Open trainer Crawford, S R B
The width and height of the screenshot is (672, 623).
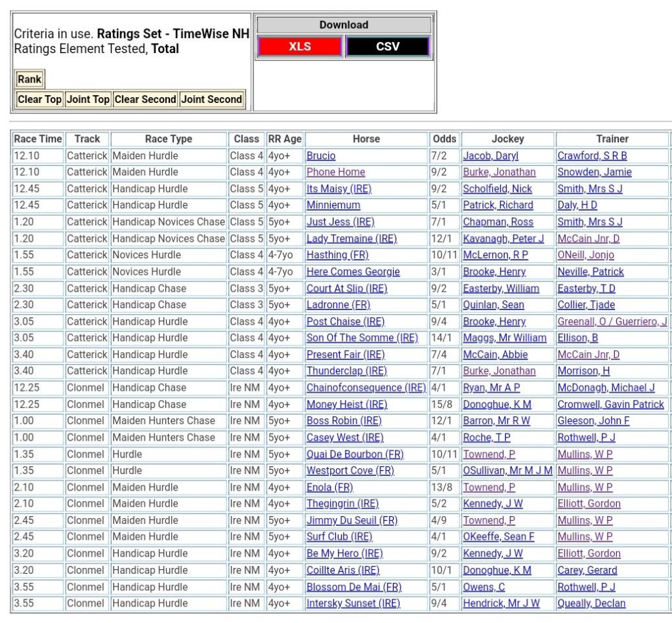[x=592, y=156]
